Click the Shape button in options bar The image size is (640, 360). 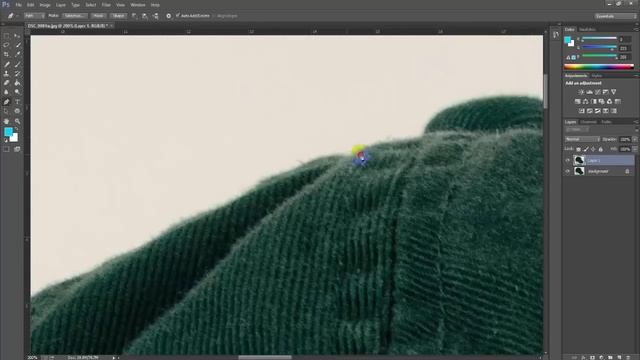(118, 16)
